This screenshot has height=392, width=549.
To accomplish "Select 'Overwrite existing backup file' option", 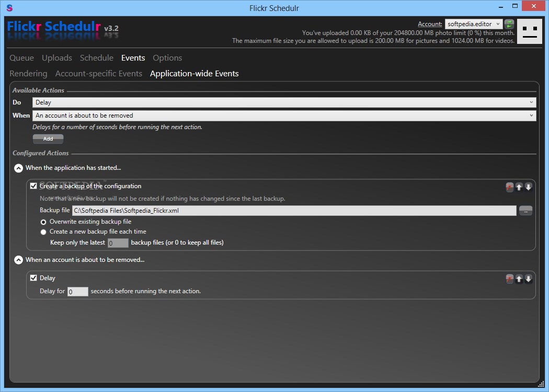I will 43,222.
